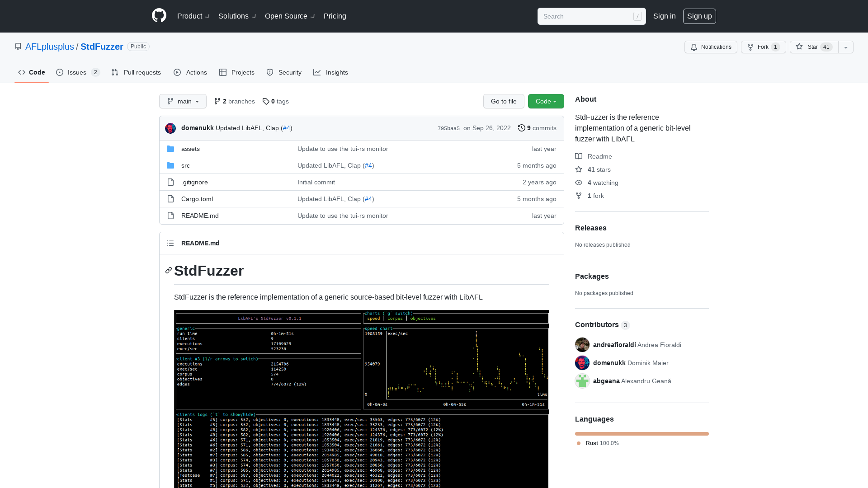
Task: Click the Rust 100.0% language entry
Action: (598, 443)
